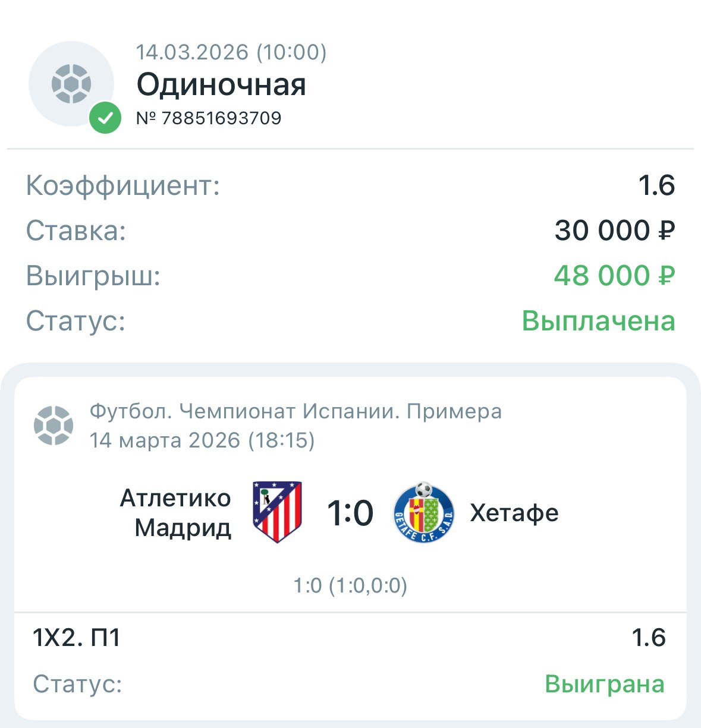Select bet number 78851693709
The image size is (701, 728).
point(209,118)
